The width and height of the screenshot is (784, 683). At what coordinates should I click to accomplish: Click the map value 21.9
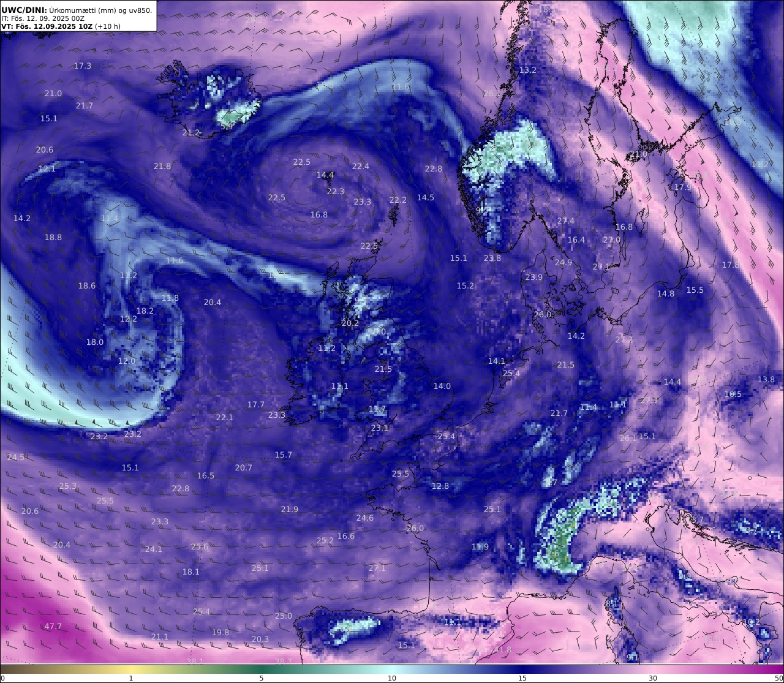(290, 509)
